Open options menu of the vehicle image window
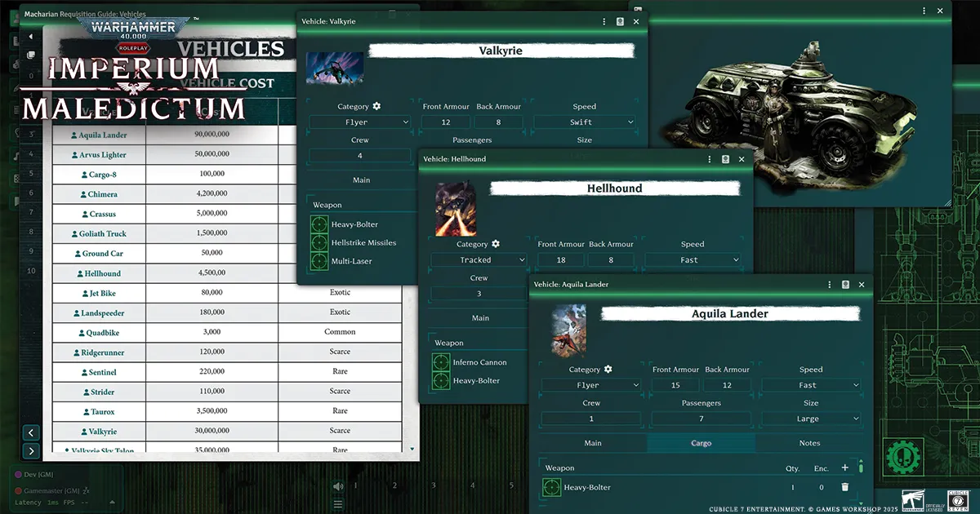The width and height of the screenshot is (980, 514). (925, 11)
